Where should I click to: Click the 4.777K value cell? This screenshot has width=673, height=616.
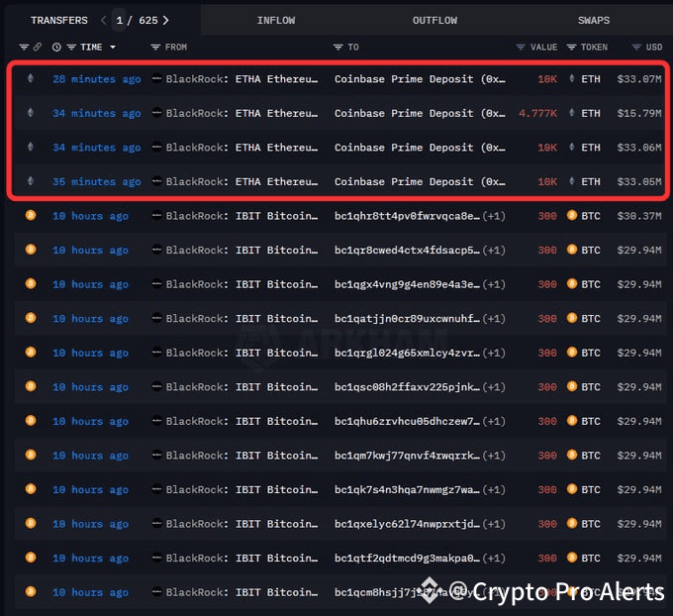(537, 114)
